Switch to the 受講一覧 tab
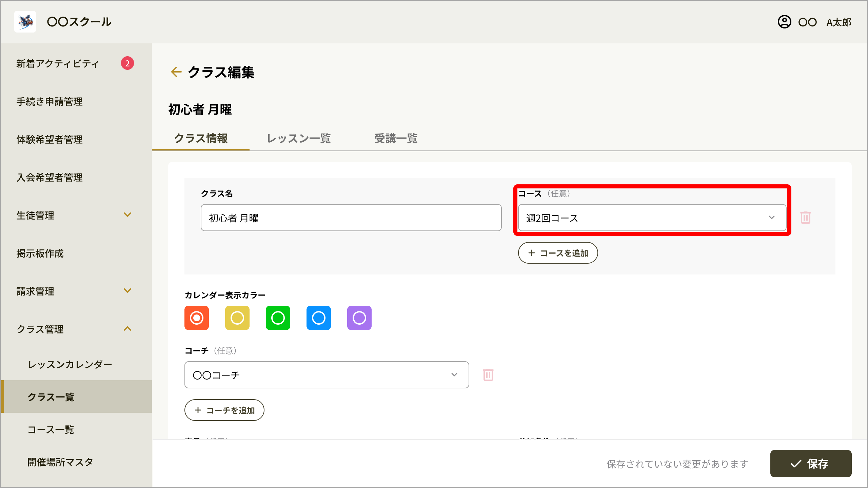The image size is (868, 488). click(396, 138)
